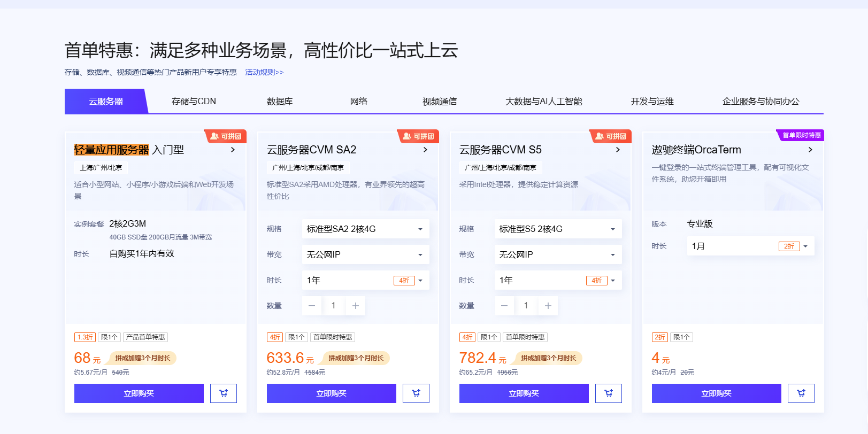
Task: Open 轻量应用服务器 details via chevron arrow
Action: point(233,150)
